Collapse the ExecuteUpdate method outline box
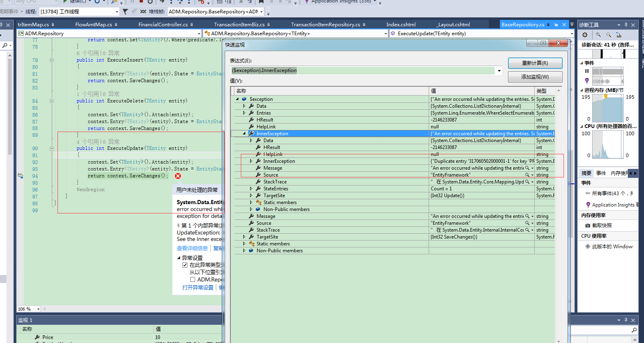The height and width of the screenshot is (343, 644). (51, 148)
